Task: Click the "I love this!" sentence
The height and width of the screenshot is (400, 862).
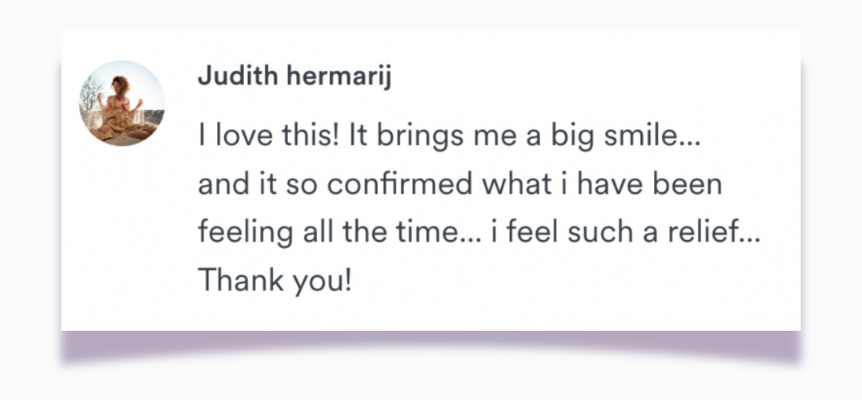Action: (x=267, y=141)
